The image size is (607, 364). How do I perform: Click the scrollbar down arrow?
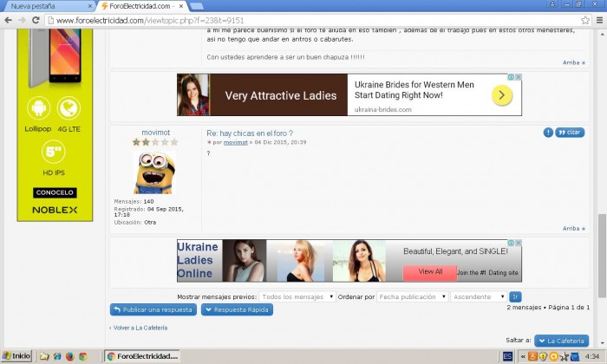tap(602, 343)
